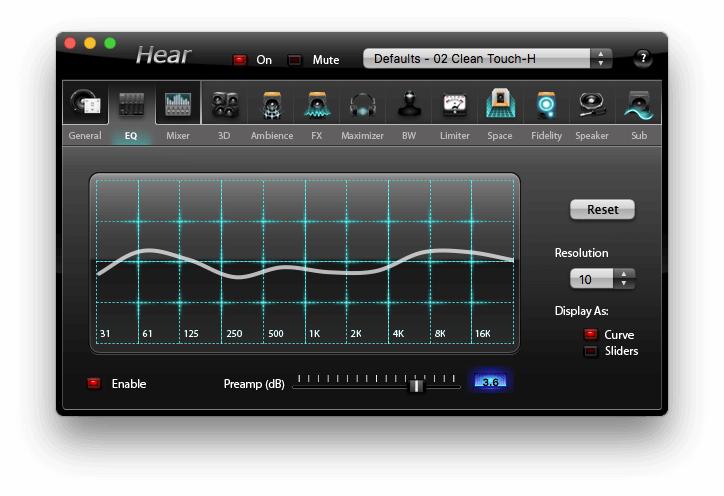Click the Resolution value field showing 10
Screen dimensions: 724x496
tap(592, 279)
